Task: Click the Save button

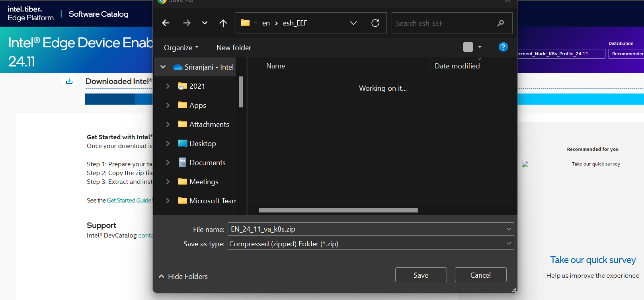Action: pos(421,275)
